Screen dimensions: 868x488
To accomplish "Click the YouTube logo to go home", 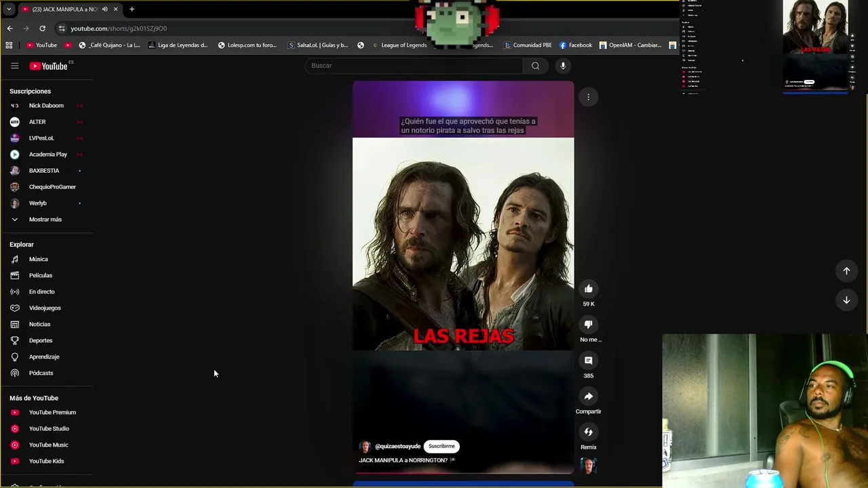I will click(x=49, y=66).
